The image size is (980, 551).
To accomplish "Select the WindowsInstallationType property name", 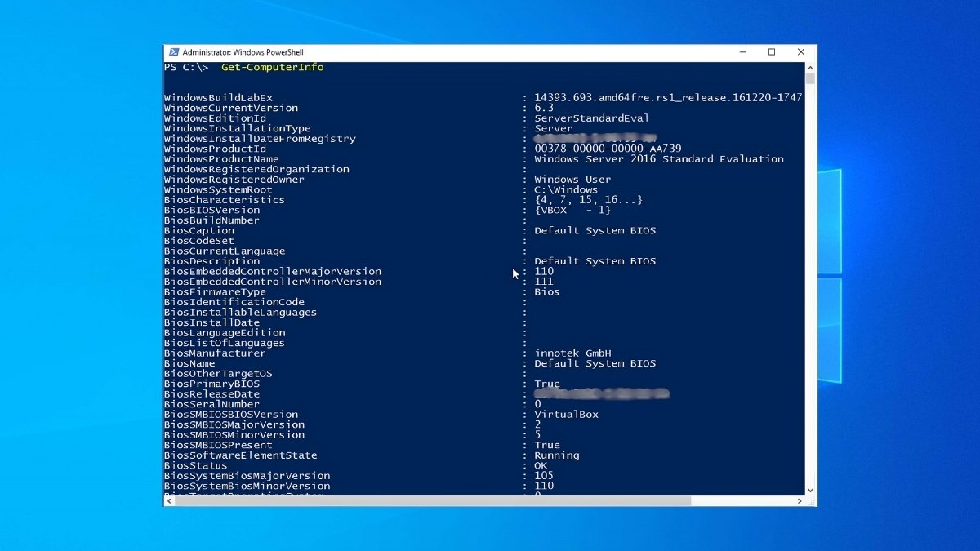I will [238, 128].
